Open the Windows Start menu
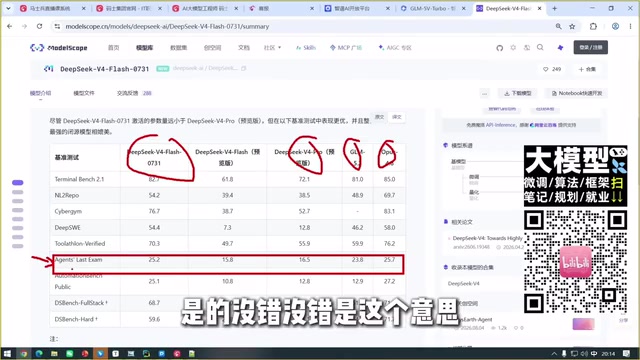Screen dimensions: 640x360 click(7, 353)
